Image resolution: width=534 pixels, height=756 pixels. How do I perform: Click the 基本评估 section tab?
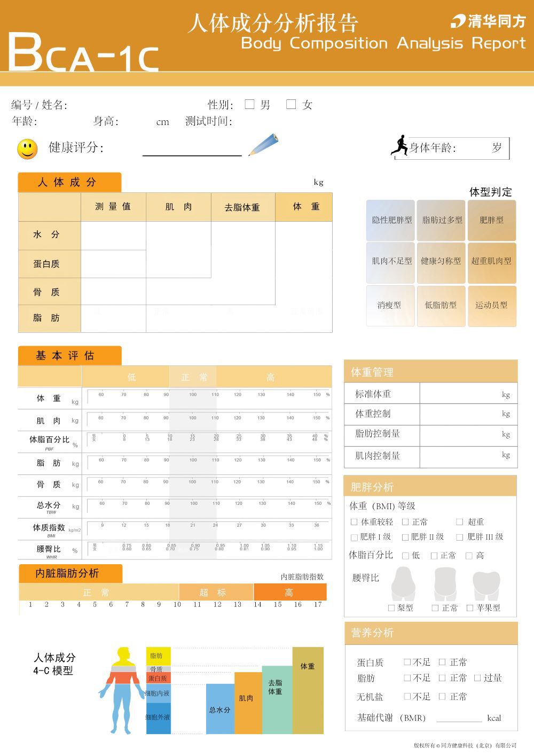click(x=69, y=356)
